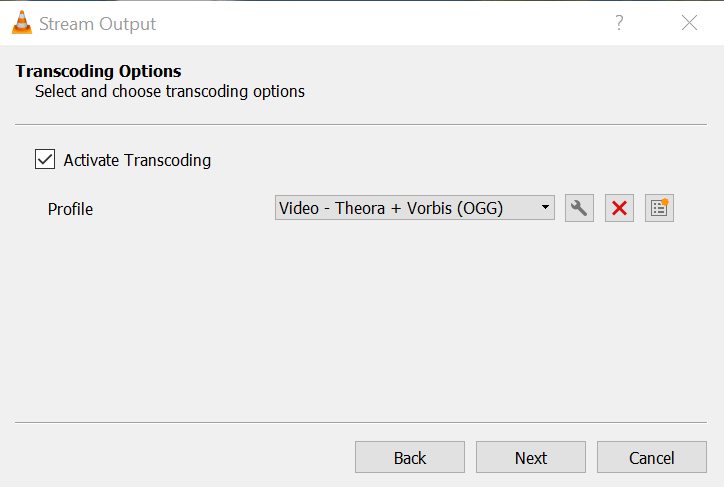Click the VLC cone icon in title bar
The height and width of the screenshot is (487, 724).
point(23,23)
